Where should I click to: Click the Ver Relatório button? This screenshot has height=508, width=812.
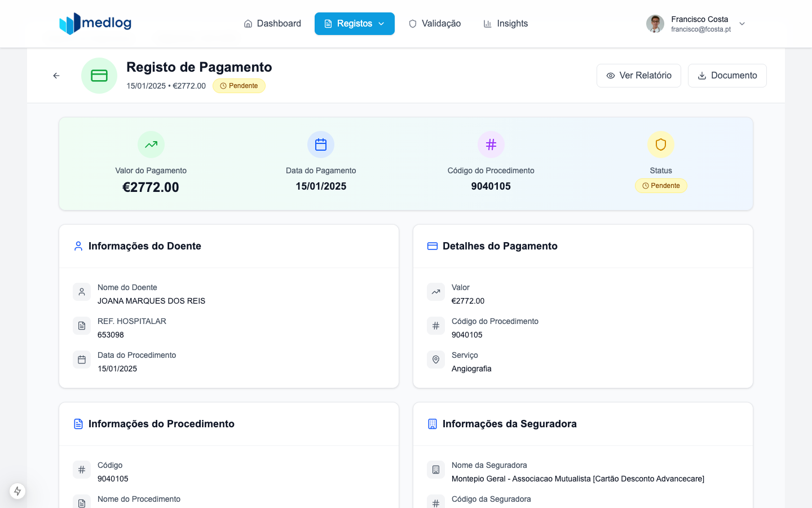638,76
